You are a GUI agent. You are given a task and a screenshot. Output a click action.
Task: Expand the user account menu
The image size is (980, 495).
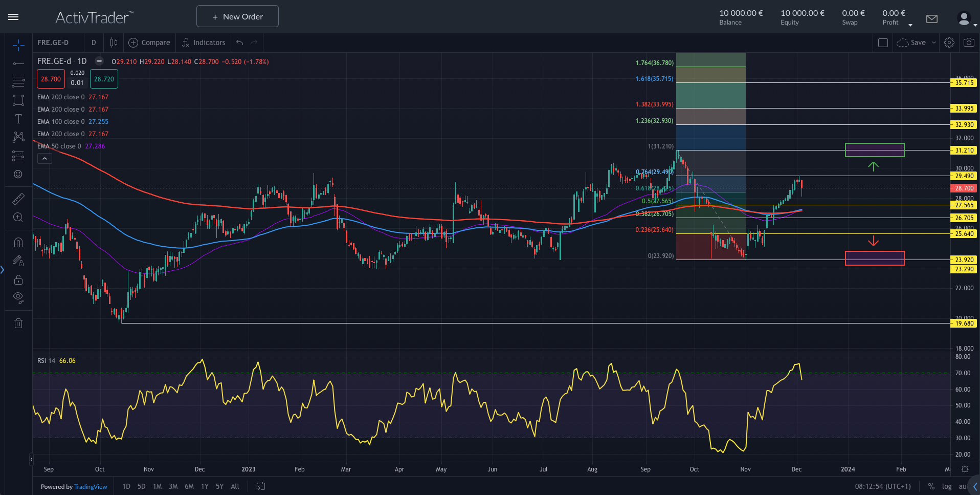coord(965,19)
